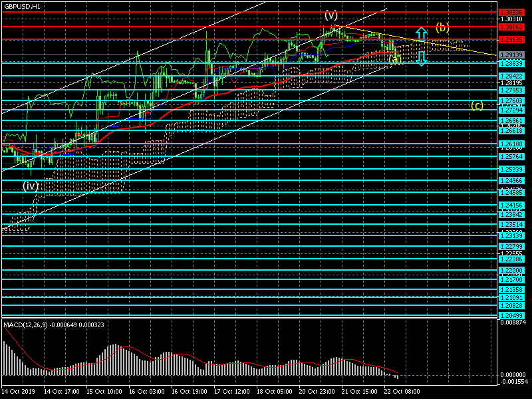Select the yellow (b) wave label

442,27
